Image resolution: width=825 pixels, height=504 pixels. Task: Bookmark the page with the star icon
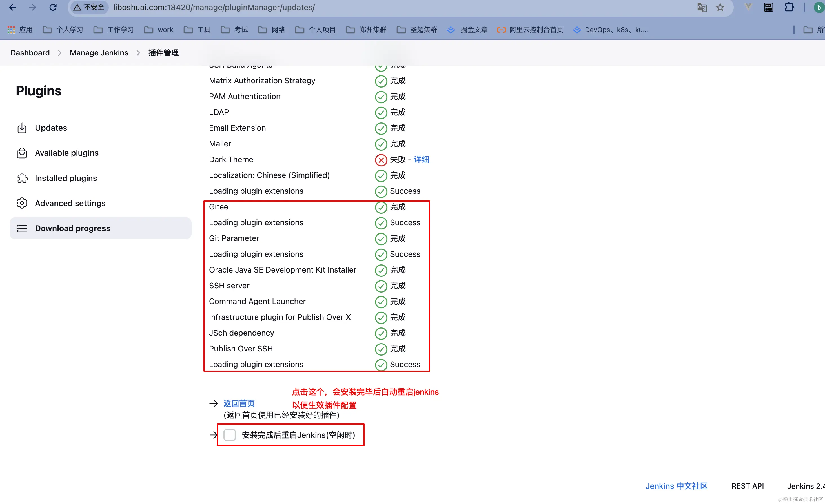point(720,7)
